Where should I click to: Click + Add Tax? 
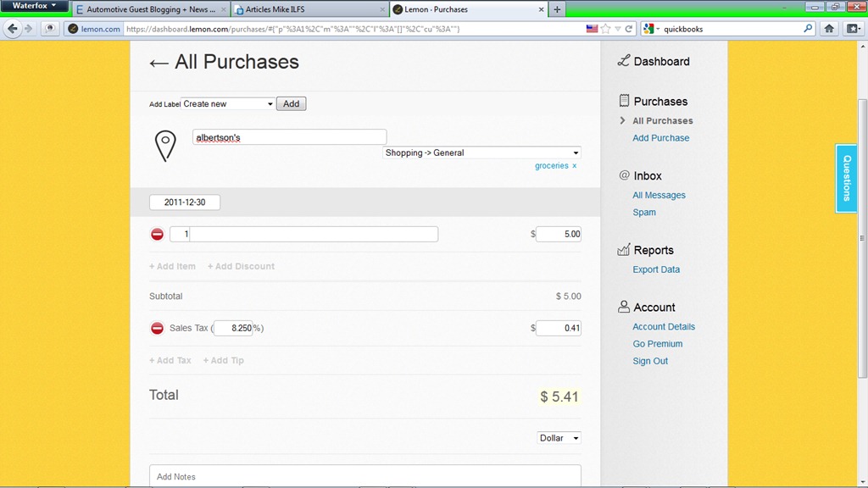pyautogui.click(x=170, y=360)
